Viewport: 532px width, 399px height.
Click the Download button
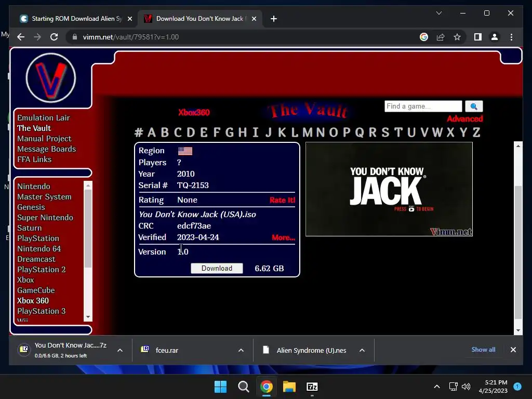[217, 268]
